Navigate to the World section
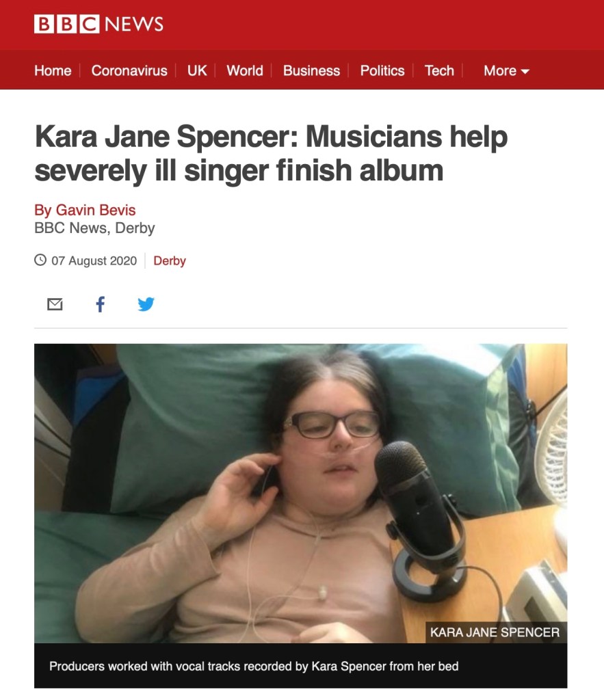Screen dimensions: 604x700 tap(245, 70)
